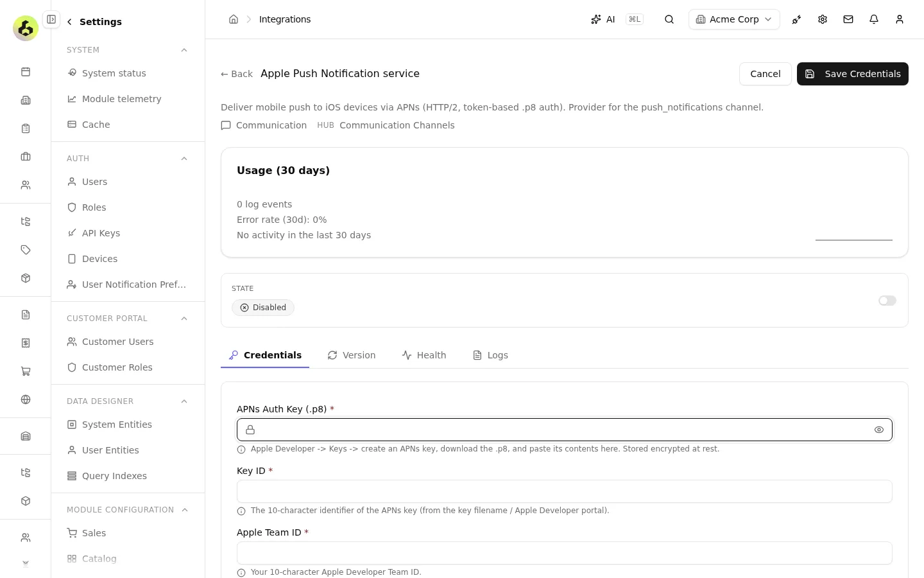
Task: Collapse the CUSTOMER PORTAL section
Action: tap(184, 319)
